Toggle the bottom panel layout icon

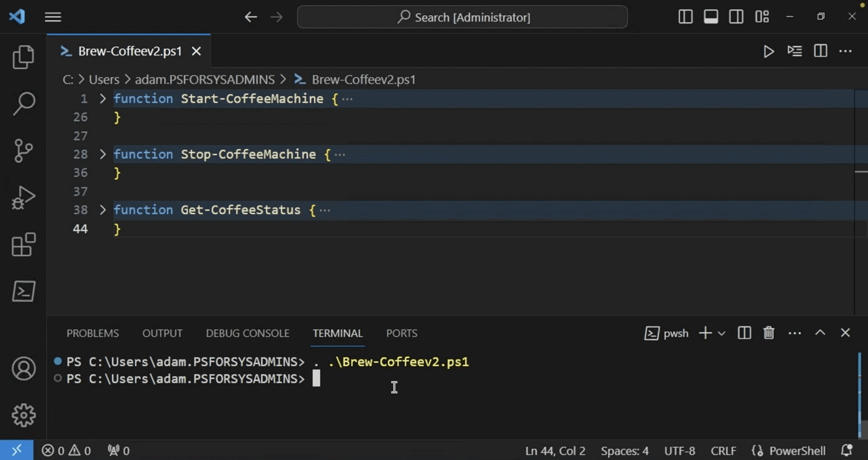tap(711, 17)
